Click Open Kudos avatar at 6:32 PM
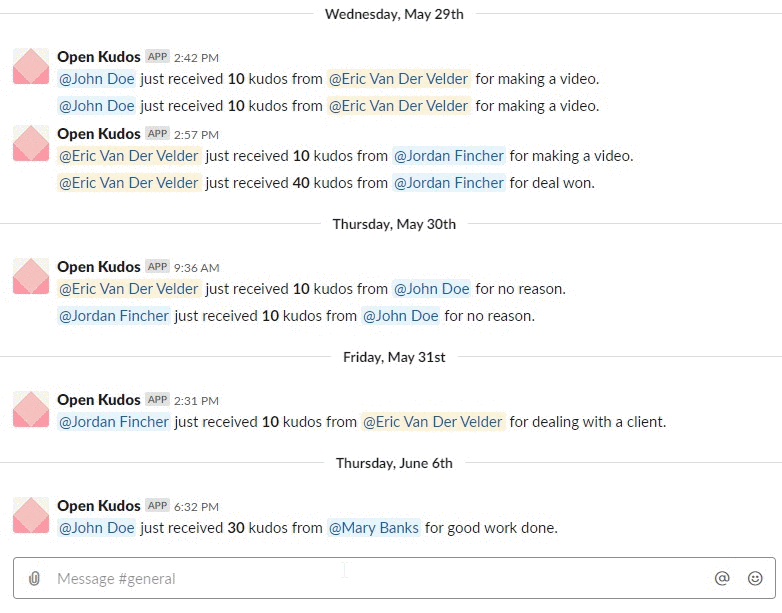The image size is (782, 613). pos(31,515)
